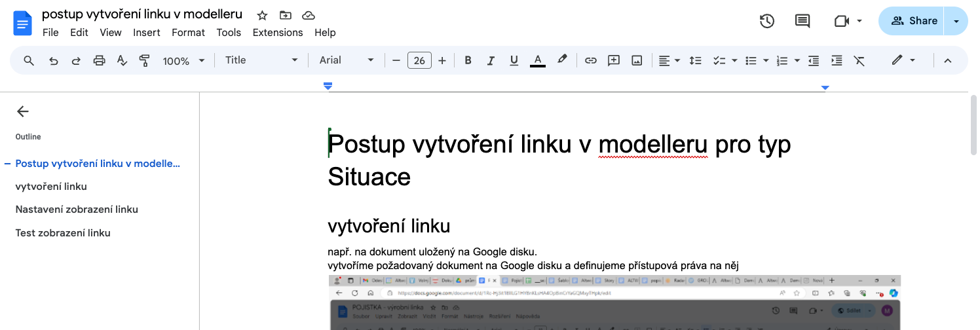Open the zoom level 100% dropdown
This screenshot has height=330, width=980.
pyautogui.click(x=183, y=61)
